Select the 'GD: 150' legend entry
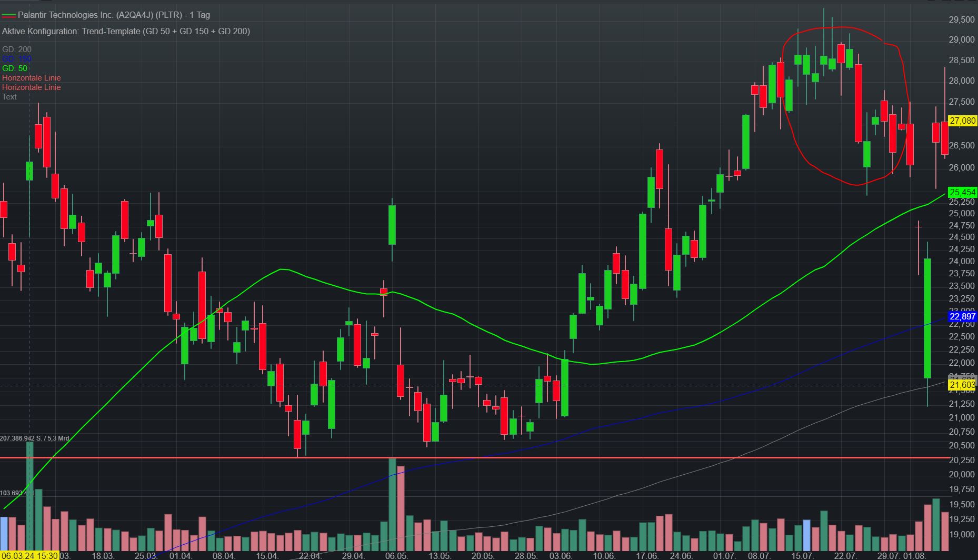The image size is (978, 560). (17, 59)
